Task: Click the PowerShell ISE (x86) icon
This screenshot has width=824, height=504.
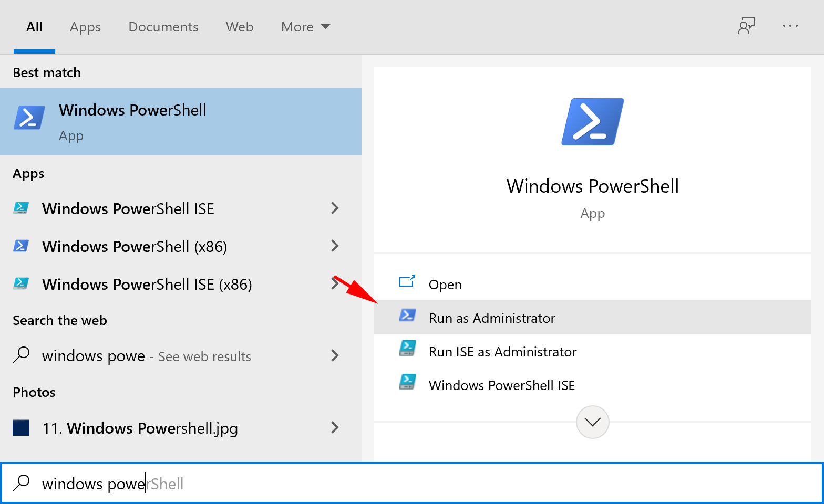Action: tap(21, 283)
